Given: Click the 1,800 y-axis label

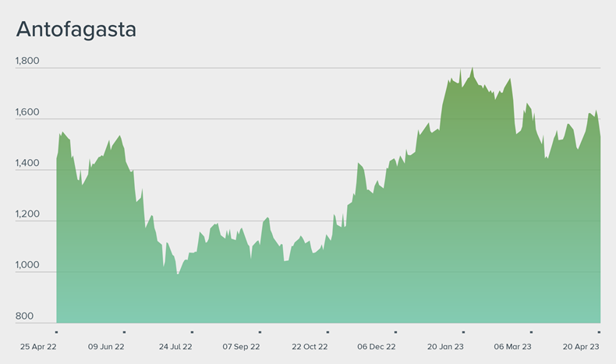Looking at the screenshot, I should [27, 62].
